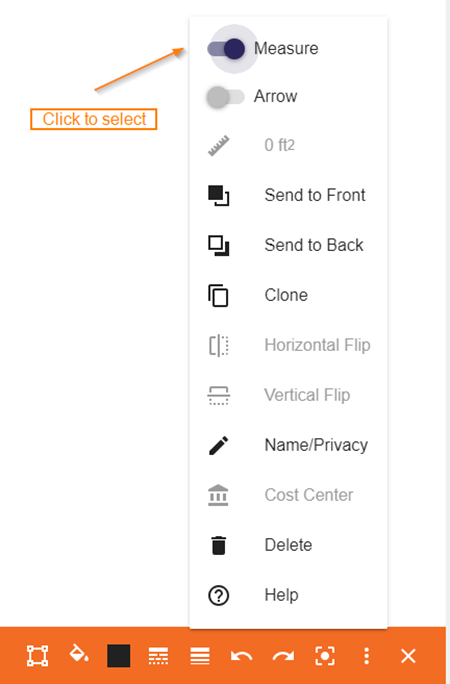Screen dimensions: 450x684
Task: Open the black color swatch
Action: [x=119, y=656]
